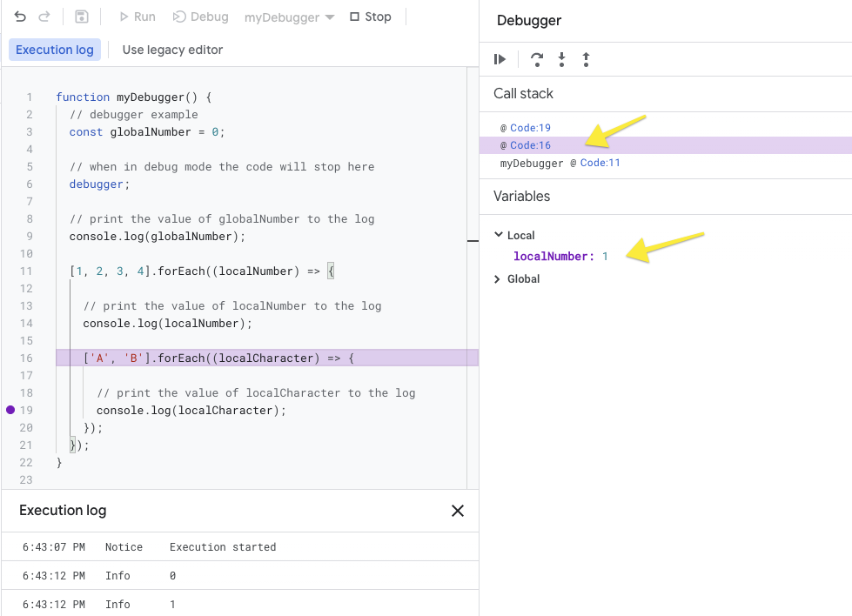Resume execution in the debugger
Viewport: 852px width, 616px height.
[500, 59]
